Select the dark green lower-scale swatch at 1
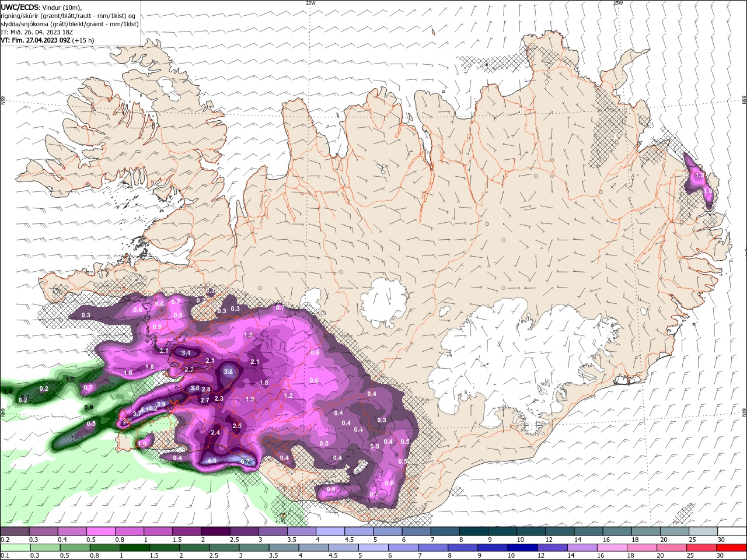The image size is (747, 560). click(135, 548)
